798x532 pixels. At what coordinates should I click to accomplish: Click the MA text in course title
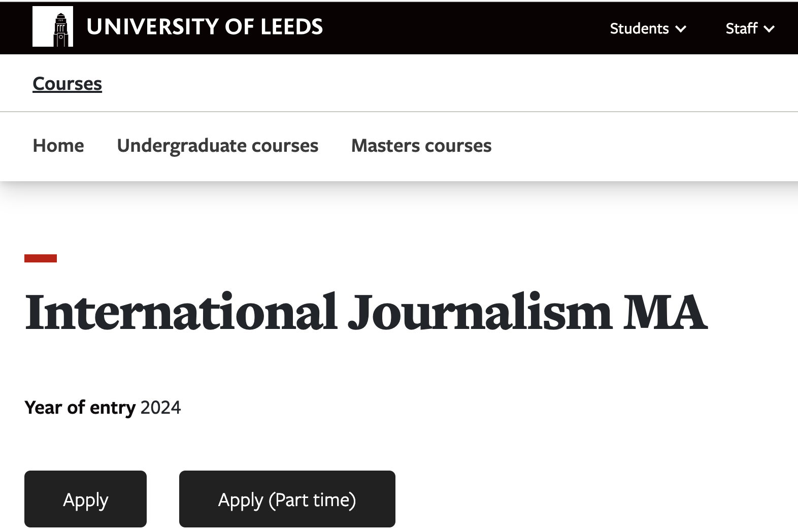pos(666,312)
